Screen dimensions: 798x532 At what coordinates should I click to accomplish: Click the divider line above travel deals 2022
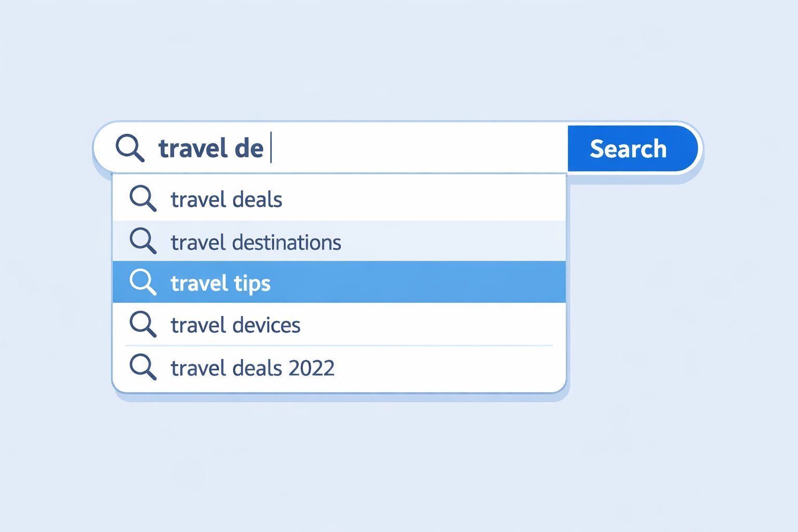click(339, 345)
